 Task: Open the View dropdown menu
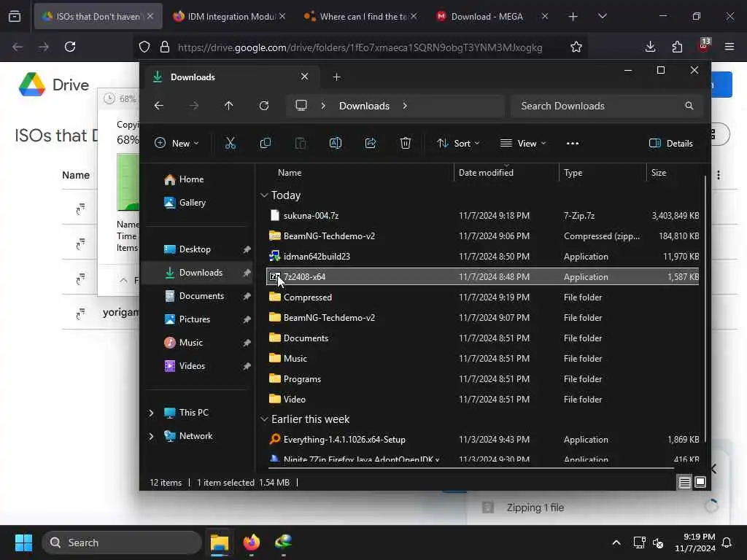[523, 144]
